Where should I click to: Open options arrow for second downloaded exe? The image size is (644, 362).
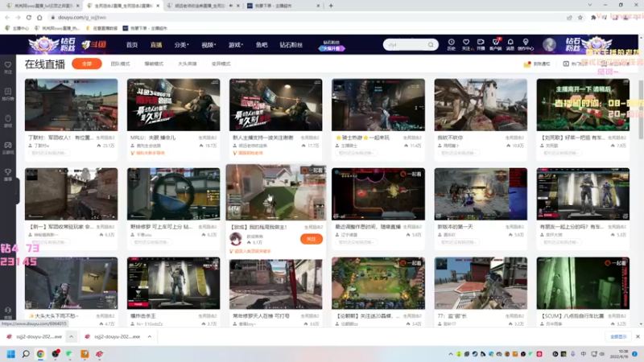pyautogui.click(x=150, y=336)
